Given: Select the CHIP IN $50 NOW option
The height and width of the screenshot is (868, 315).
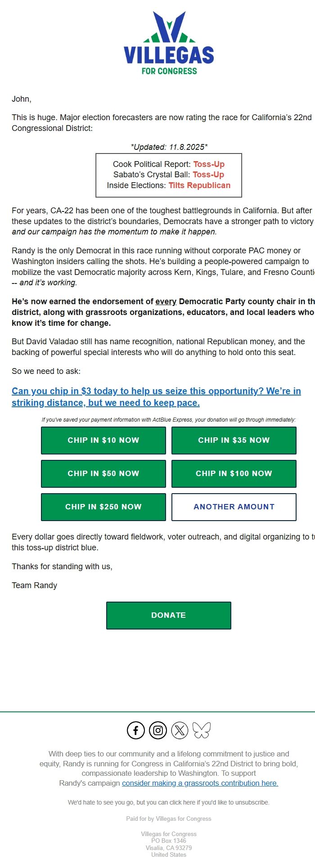Looking at the screenshot, I should 103,473.
